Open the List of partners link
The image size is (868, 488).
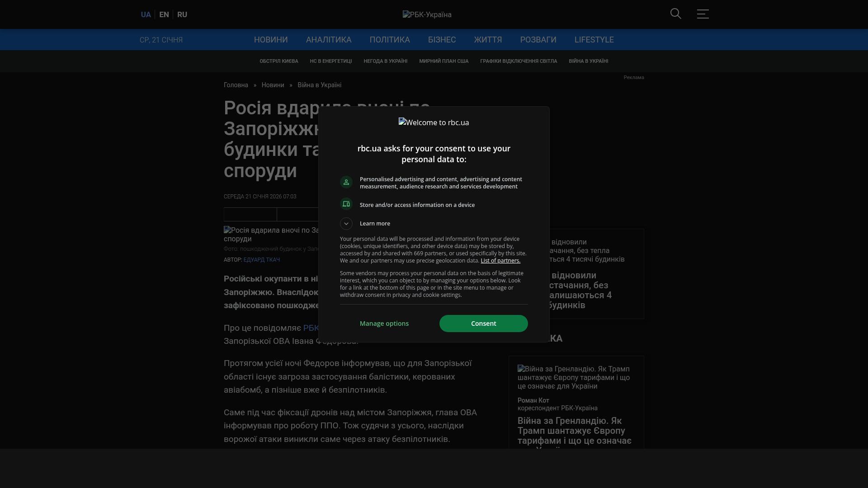pyautogui.click(x=500, y=261)
